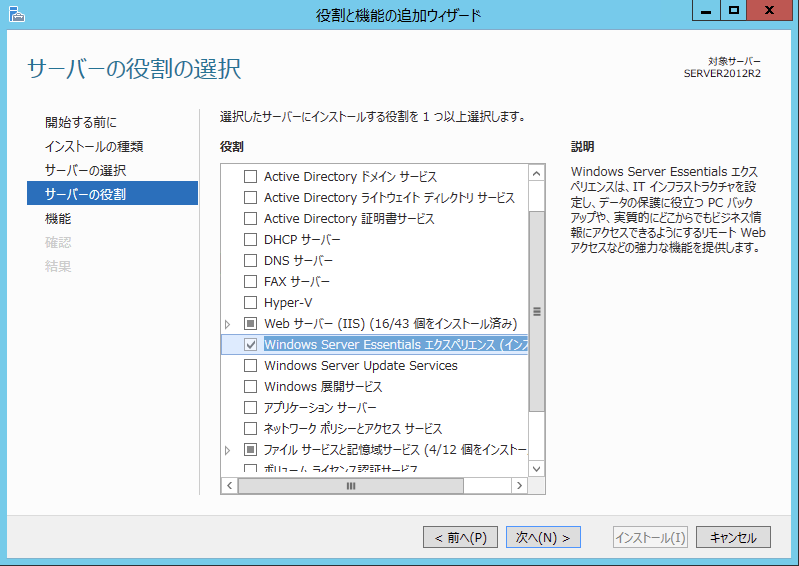Enable the DHCP サーバー role checkbox
The height and width of the screenshot is (566, 799).
(250, 239)
